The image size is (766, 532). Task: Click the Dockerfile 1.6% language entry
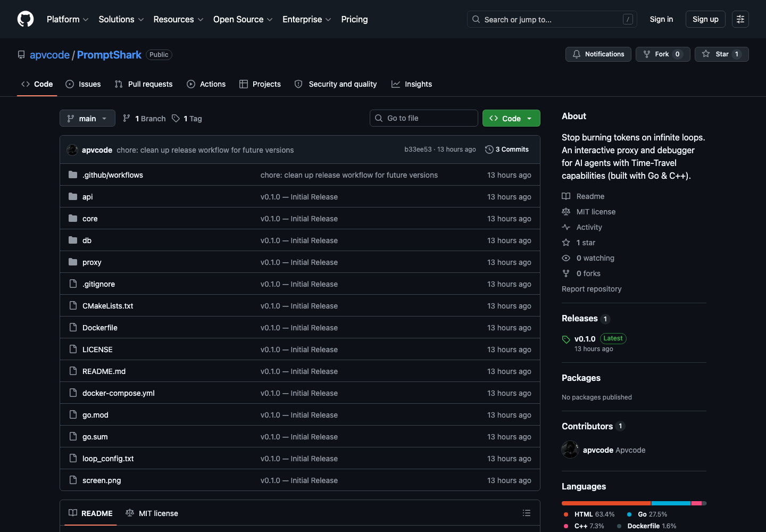647,526
